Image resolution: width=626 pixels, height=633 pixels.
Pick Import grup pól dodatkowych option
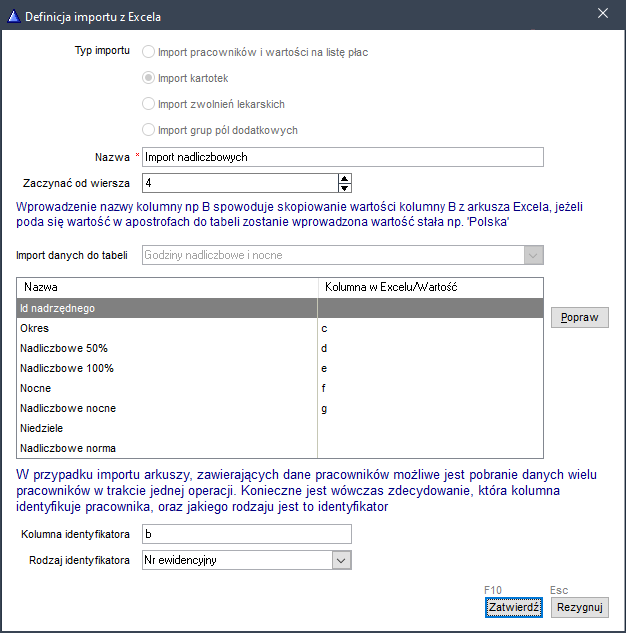149,130
